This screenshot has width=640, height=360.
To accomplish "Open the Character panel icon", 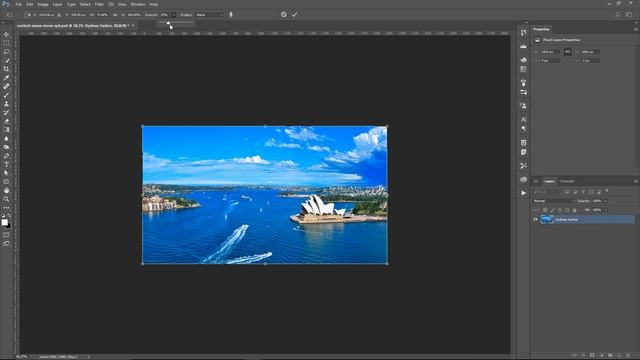I will pos(523,119).
